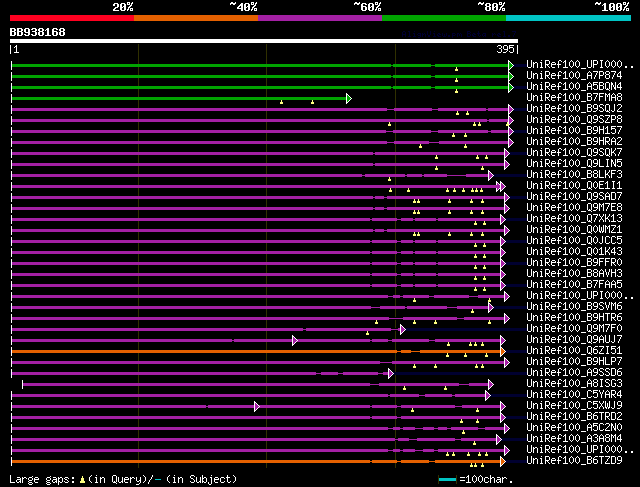Click the purple arrowhead ending the Q9SQK7 alignment
This screenshot has height=487, width=640.
507,153
